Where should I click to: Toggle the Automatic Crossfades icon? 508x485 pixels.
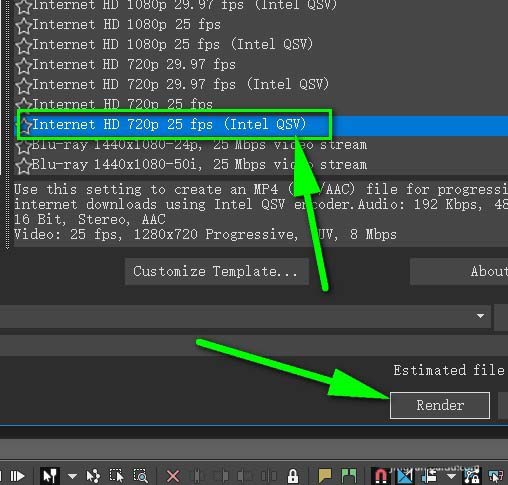click(405, 476)
